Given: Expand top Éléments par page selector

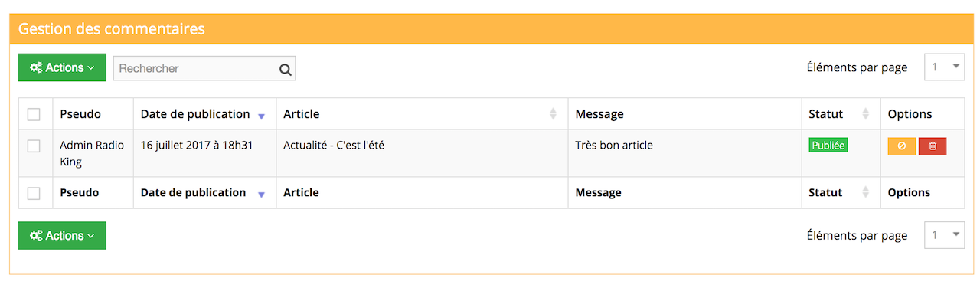Looking at the screenshot, I should (x=944, y=67).
